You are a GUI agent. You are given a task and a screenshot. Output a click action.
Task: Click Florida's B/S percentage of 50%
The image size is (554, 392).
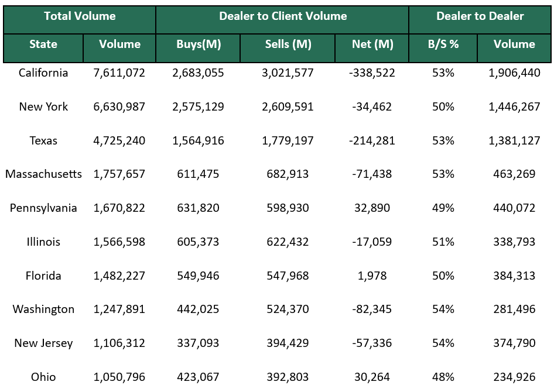click(x=442, y=276)
